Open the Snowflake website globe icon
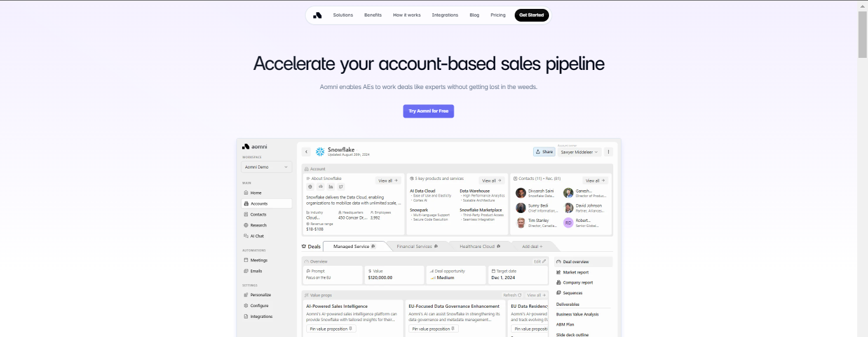Image resolution: width=868 pixels, height=337 pixels. [310, 187]
